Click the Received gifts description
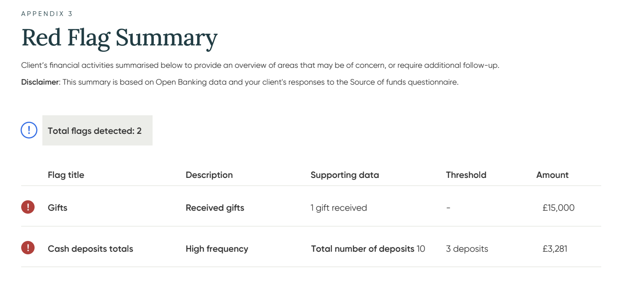The height and width of the screenshot is (291, 644). (215, 208)
